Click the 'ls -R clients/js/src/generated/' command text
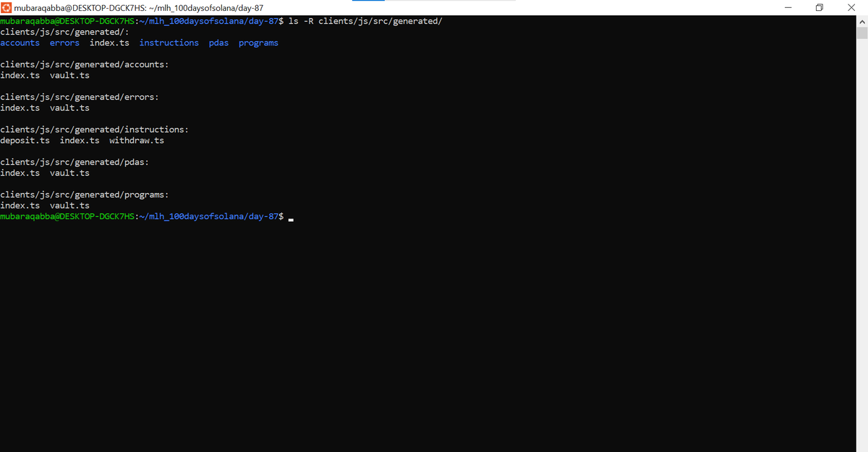868x452 pixels. [365, 21]
